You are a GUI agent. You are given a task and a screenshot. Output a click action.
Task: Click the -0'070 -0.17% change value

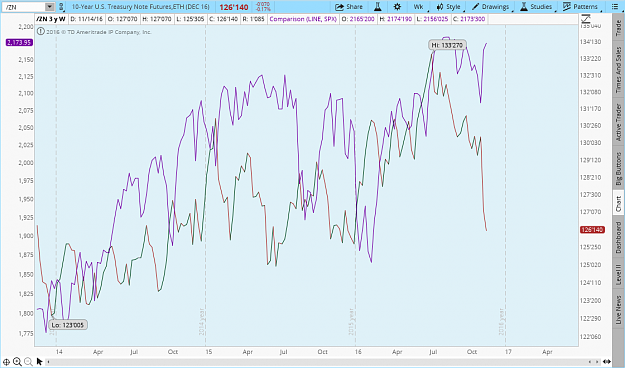click(263, 7)
